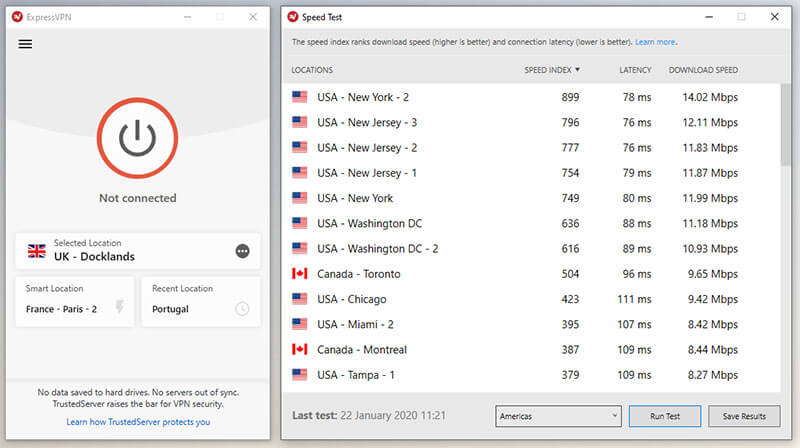Click the speed test list scrollbar

click(x=785, y=125)
